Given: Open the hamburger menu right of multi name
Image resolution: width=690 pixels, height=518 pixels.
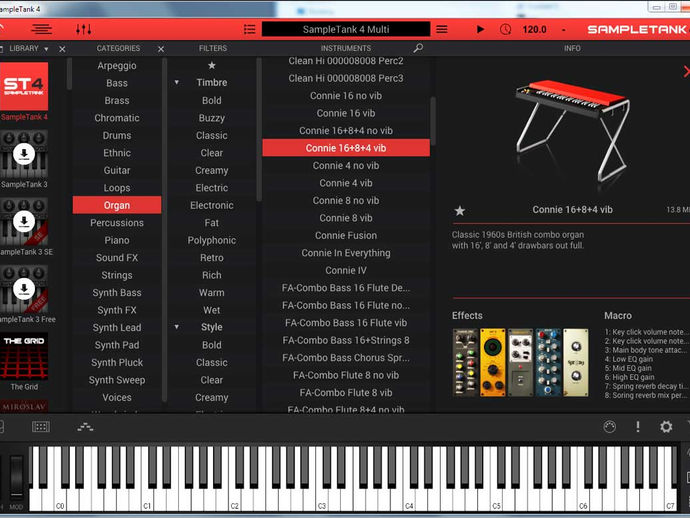Looking at the screenshot, I should [442, 29].
